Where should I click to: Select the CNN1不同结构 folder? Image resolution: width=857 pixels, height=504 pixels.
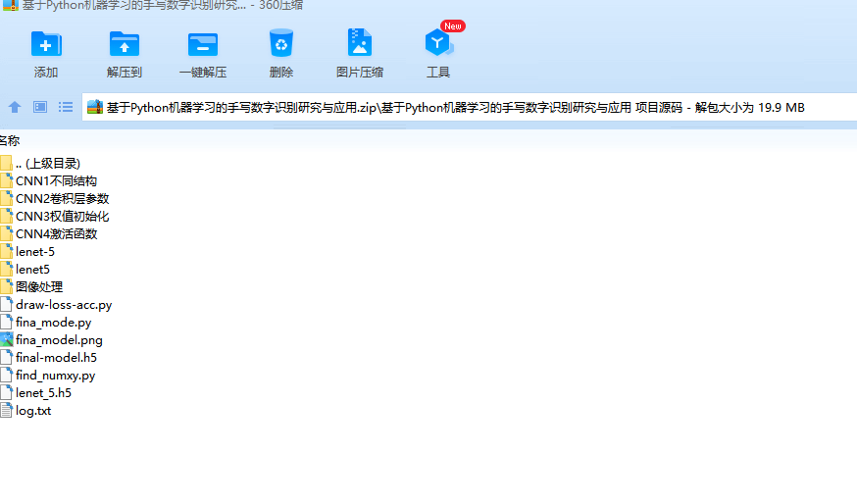[49, 181]
